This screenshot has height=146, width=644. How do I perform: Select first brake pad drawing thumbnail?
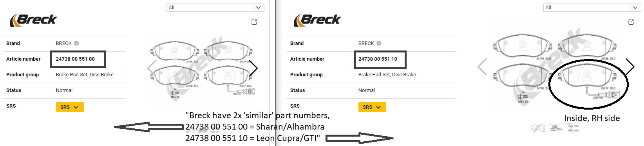tap(538, 128)
